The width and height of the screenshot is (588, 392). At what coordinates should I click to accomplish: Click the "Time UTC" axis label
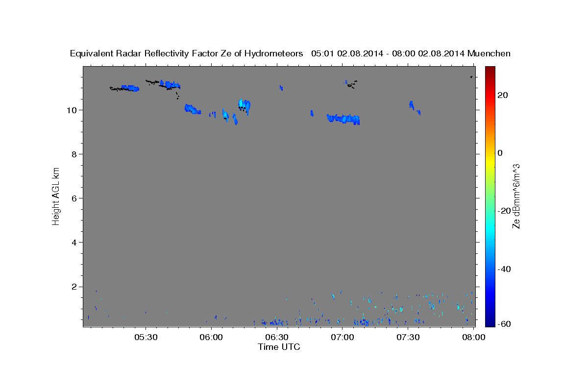[x=279, y=347]
